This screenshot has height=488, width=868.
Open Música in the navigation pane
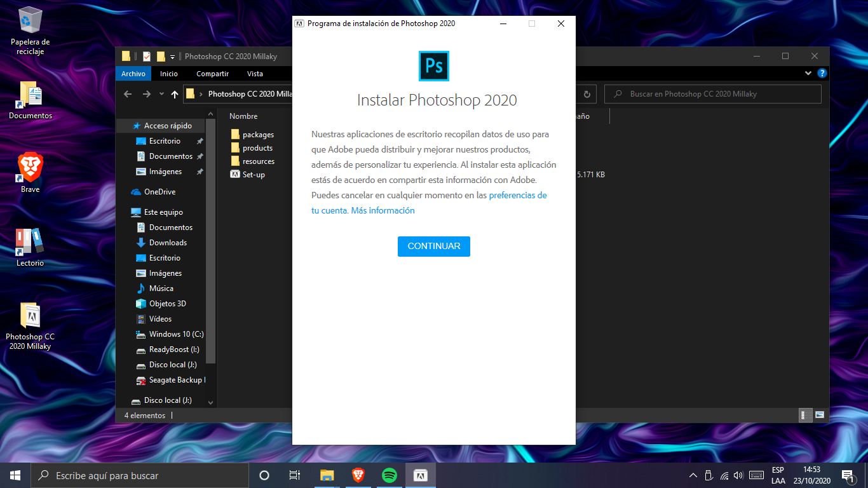pos(154,288)
